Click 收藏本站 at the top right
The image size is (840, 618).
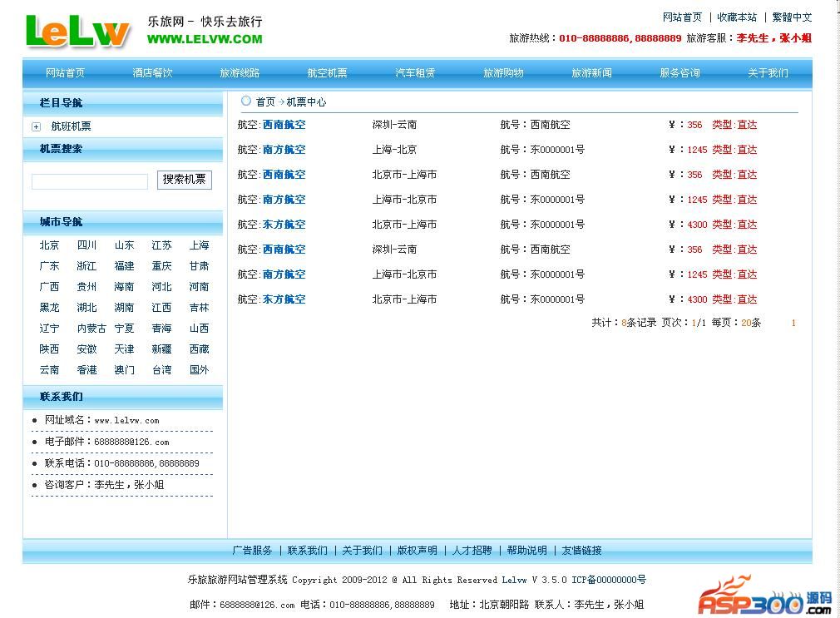coord(737,17)
